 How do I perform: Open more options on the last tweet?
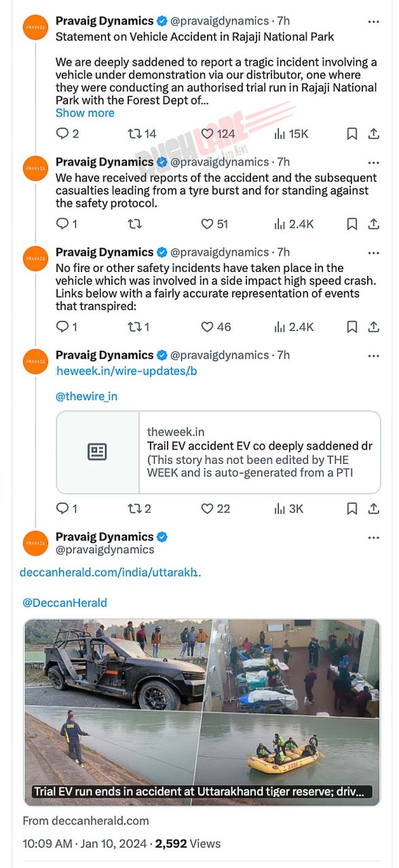(373, 536)
